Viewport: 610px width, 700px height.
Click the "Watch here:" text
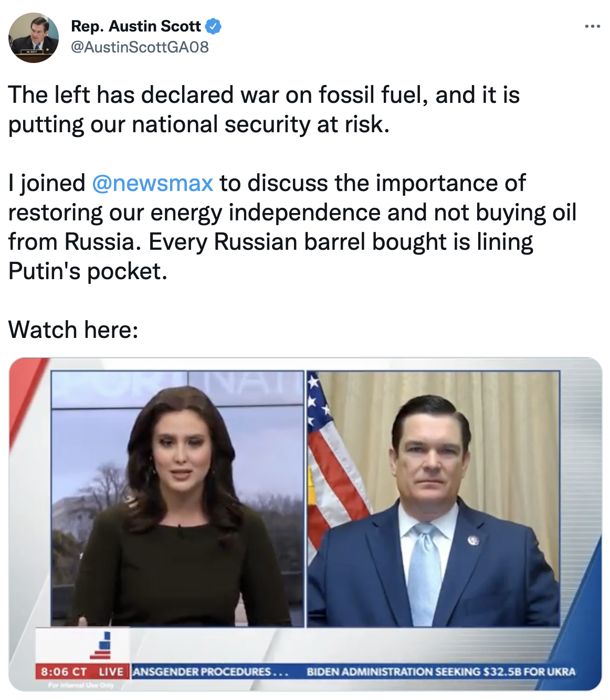(x=73, y=330)
